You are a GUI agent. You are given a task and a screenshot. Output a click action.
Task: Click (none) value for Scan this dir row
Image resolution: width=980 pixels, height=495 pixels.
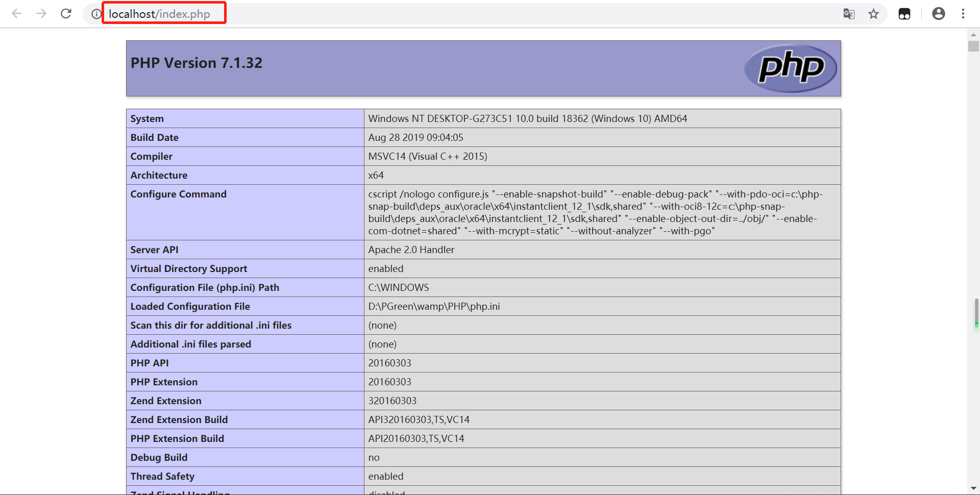[382, 325]
